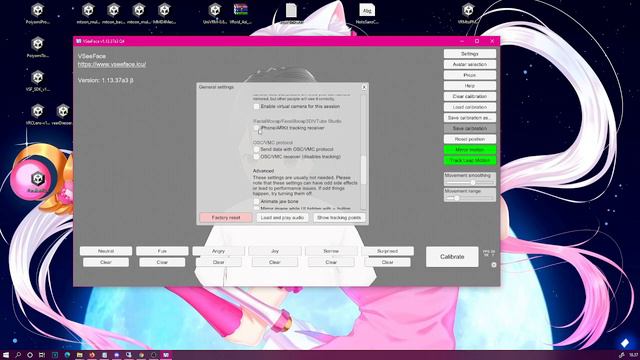
Task: Open File Explorer from the taskbar
Action: click(80, 355)
